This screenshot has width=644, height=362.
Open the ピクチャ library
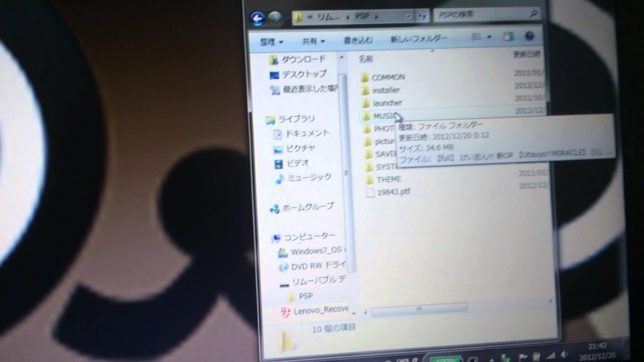294,148
